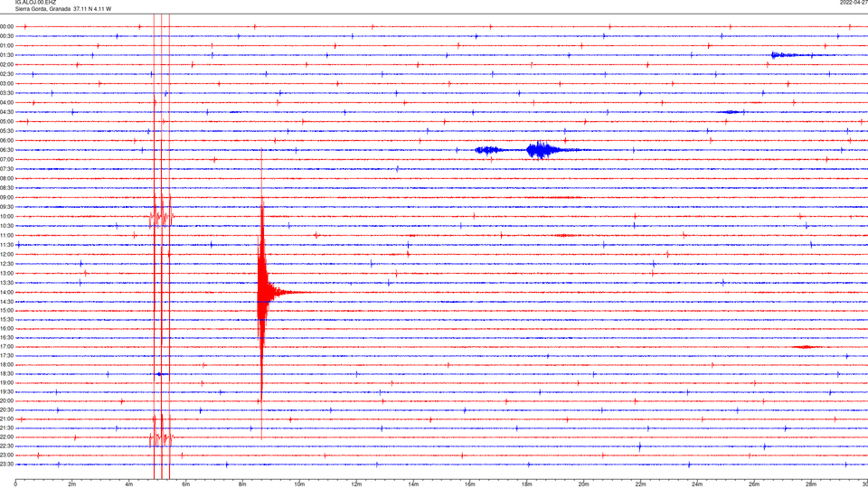Click the 14m tick label on time axis
Image resolution: width=868 pixels, height=488 pixels.
coord(413,484)
